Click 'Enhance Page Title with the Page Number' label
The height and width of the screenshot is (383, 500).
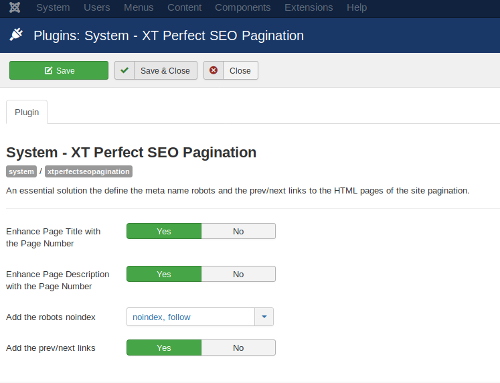(53, 237)
